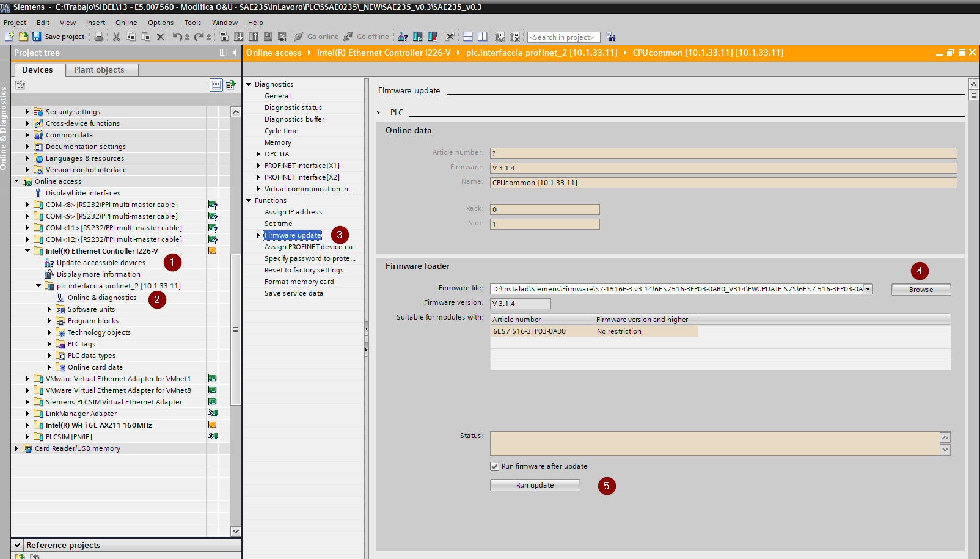Click the Cut scissors icon
The height and width of the screenshot is (559, 980).
coord(116,37)
